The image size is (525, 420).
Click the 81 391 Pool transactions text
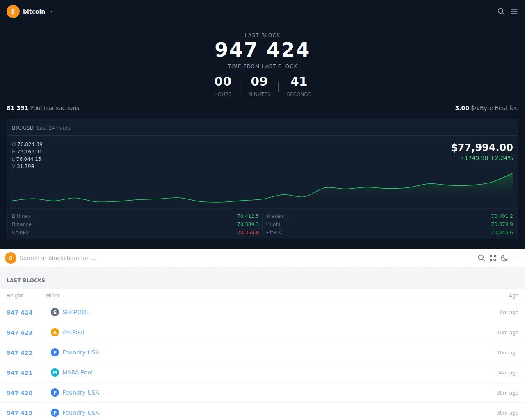click(x=43, y=108)
